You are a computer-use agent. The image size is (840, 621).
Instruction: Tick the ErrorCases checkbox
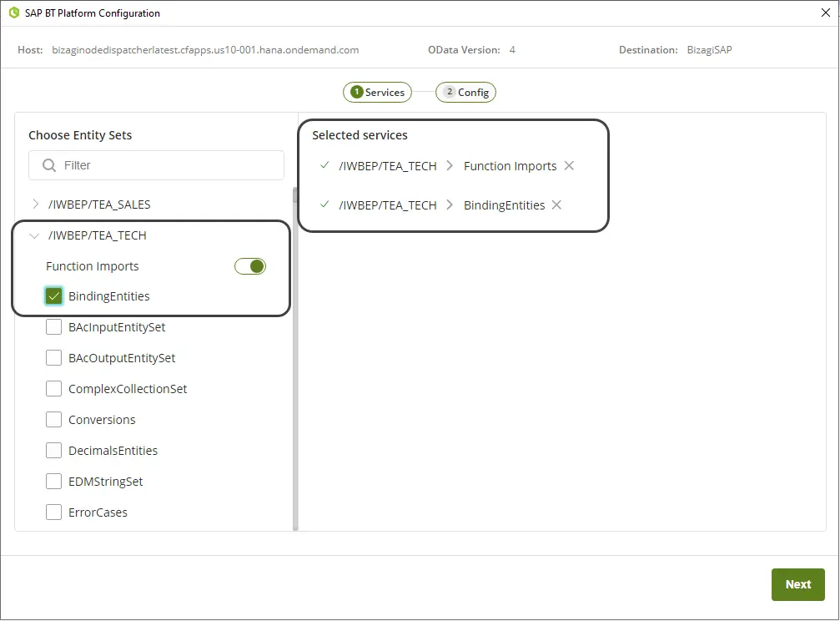53,512
